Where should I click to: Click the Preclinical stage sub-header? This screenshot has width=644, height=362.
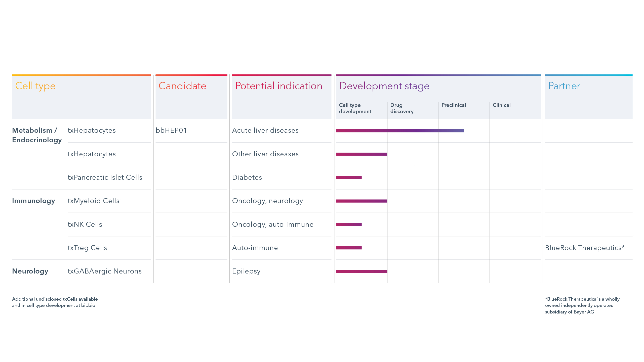point(454,105)
